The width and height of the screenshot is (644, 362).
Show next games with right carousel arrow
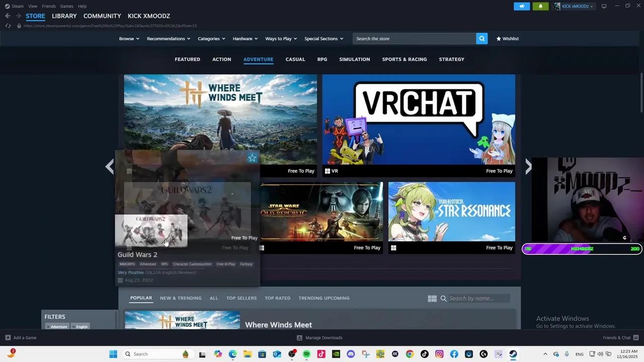pos(528,166)
